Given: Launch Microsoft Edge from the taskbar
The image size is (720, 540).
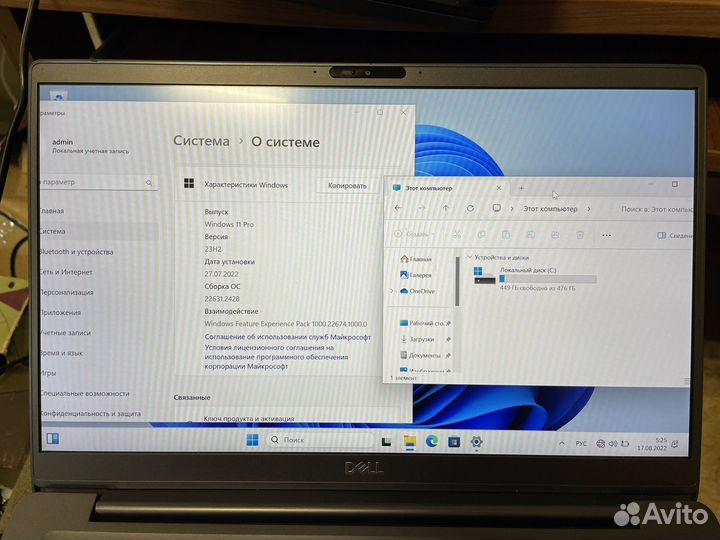Looking at the screenshot, I should [x=432, y=442].
